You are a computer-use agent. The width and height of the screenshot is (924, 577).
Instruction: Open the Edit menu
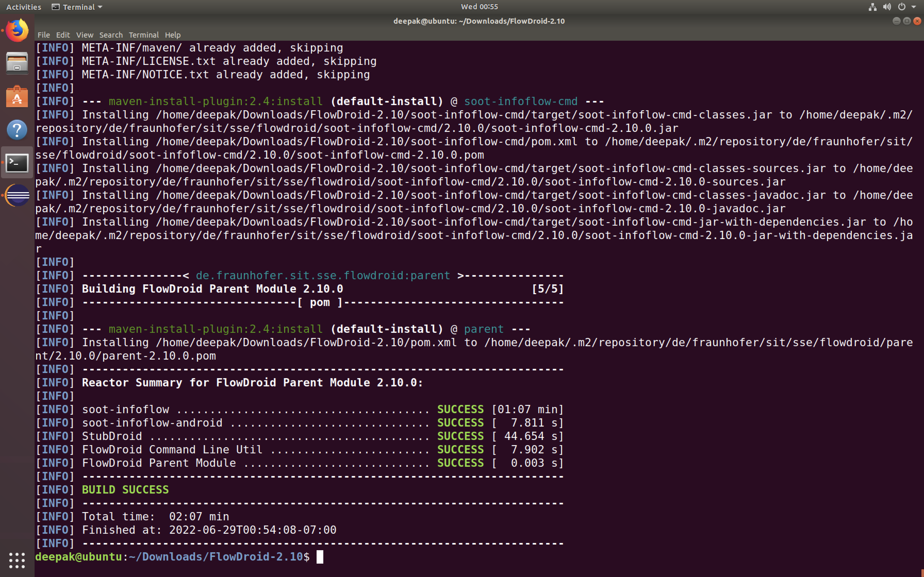tap(63, 35)
